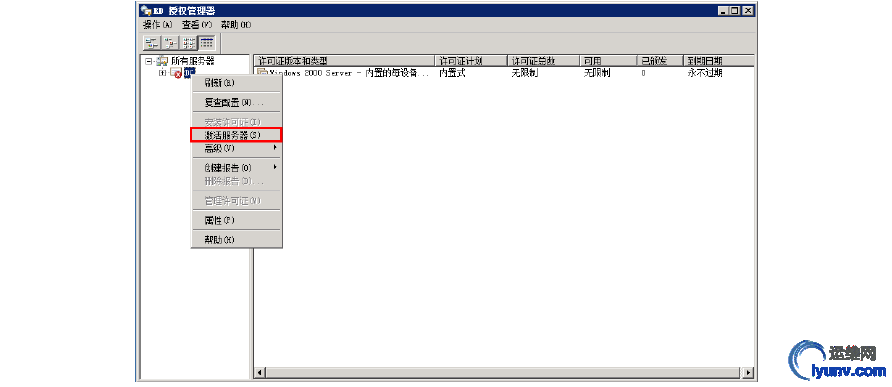Image resolution: width=892 pixels, height=387 pixels.
Task: Click the greyed 管理许可证(M) menu entry
Action: (x=237, y=200)
